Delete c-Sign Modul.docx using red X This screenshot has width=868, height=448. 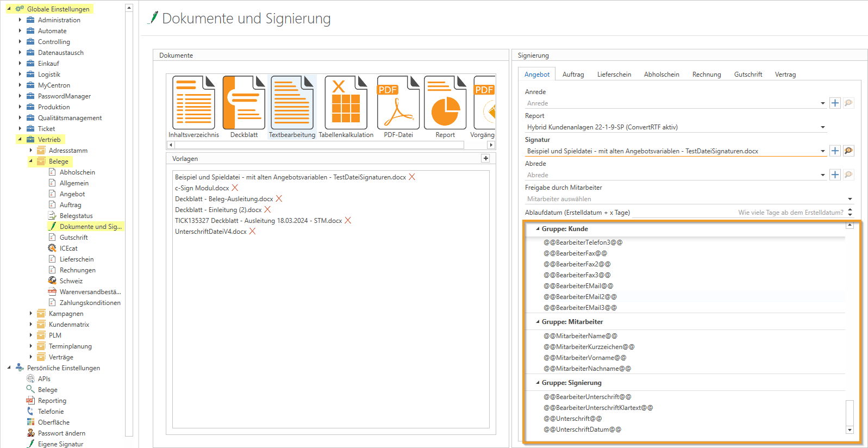point(235,188)
